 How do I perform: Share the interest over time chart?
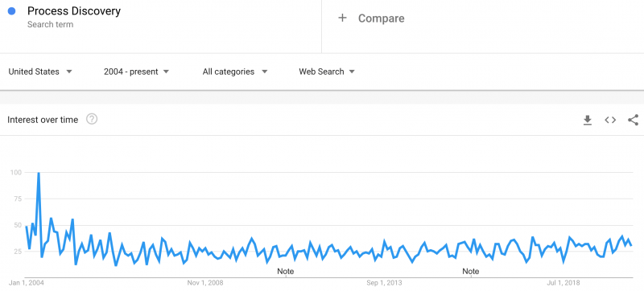pyautogui.click(x=633, y=120)
